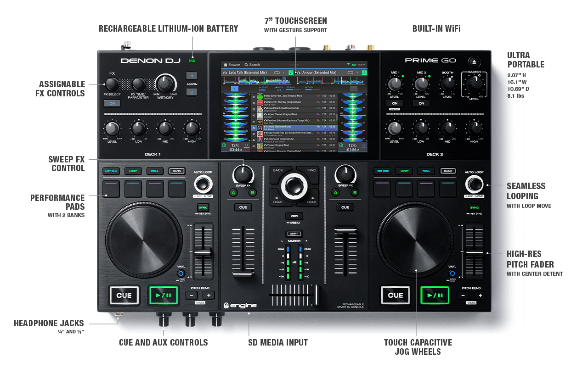
Task: Tap the BEATS 3/4 value on the touchscreen
Action: click(x=279, y=90)
